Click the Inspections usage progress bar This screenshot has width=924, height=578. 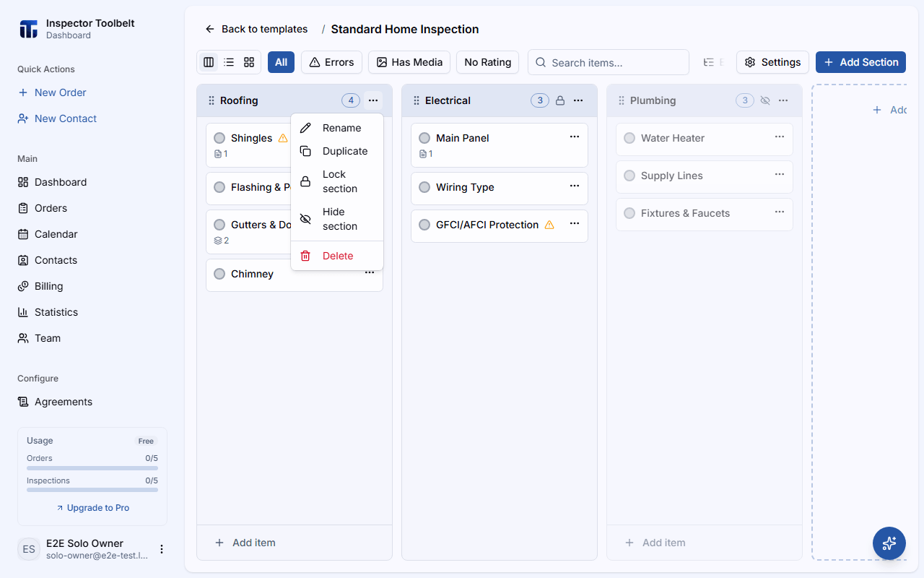click(92, 490)
